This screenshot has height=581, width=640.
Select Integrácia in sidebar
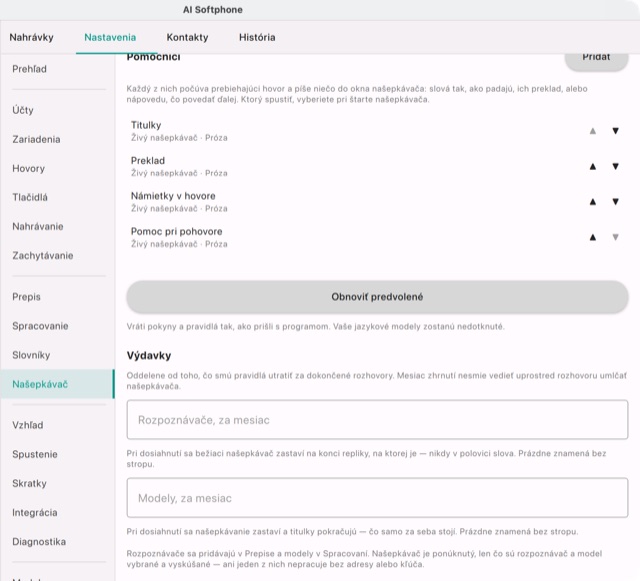click(x=58, y=512)
